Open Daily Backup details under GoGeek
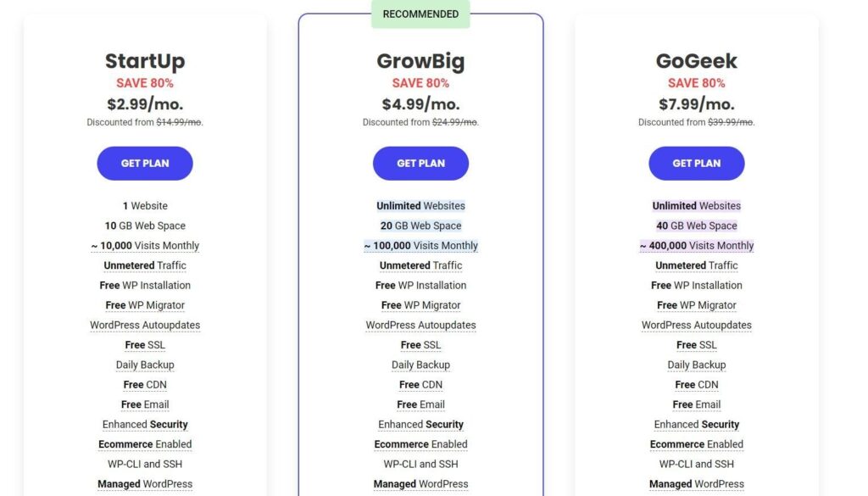868x496 pixels. tap(696, 364)
